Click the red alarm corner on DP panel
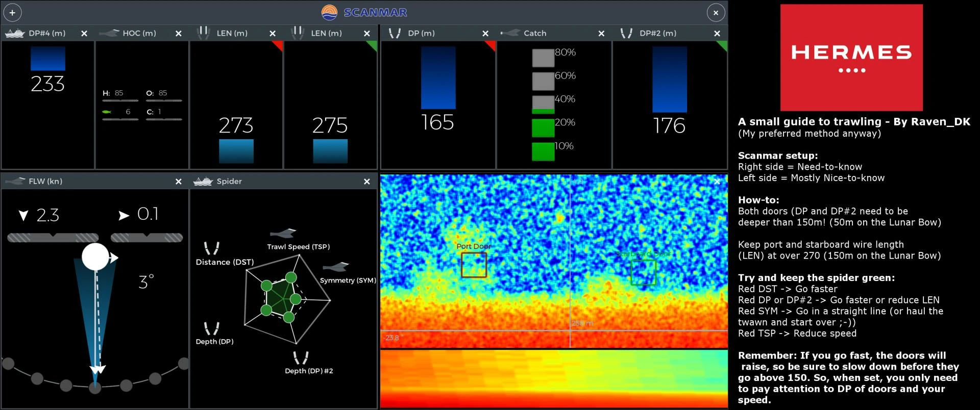980x410 pixels. (492, 45)
